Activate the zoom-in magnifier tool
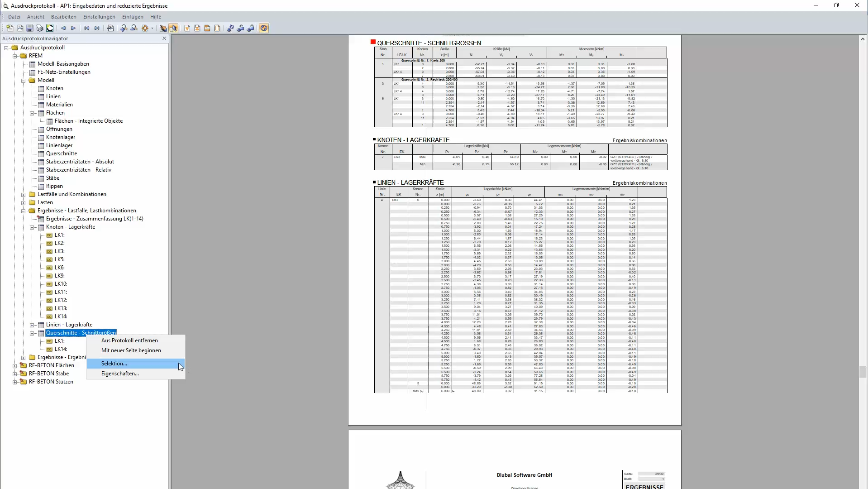868x489 pixels. coord(124,28)
